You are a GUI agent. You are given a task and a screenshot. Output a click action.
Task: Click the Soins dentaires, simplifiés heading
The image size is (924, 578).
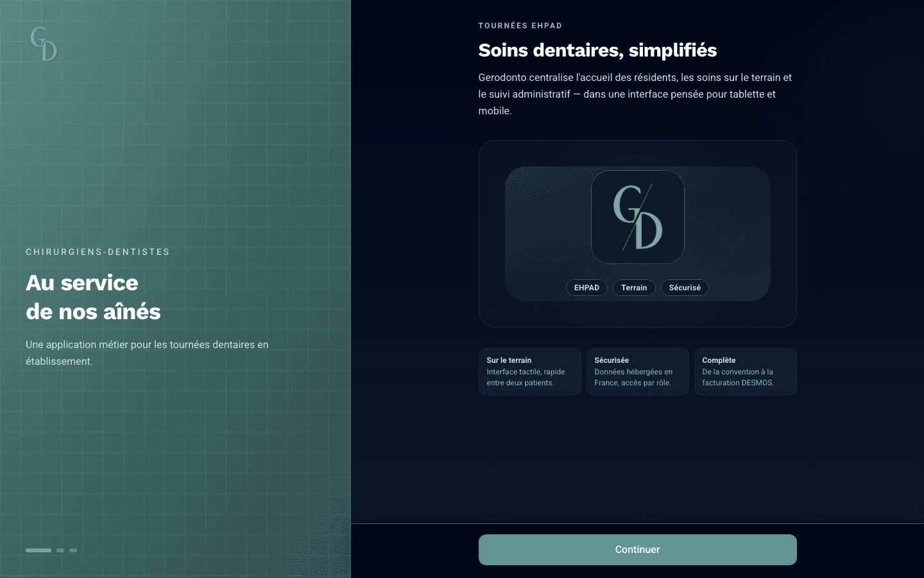(x=597, y=50)
